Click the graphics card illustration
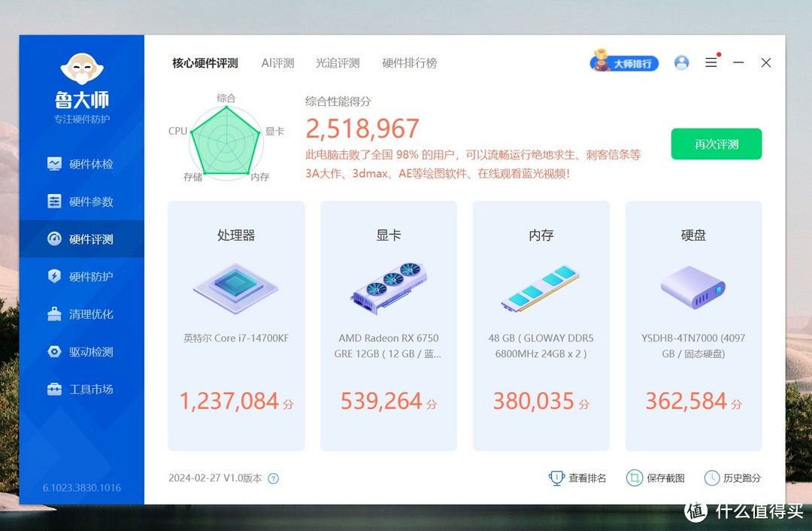This screenshot has height=531, width=812. (389, 289)
